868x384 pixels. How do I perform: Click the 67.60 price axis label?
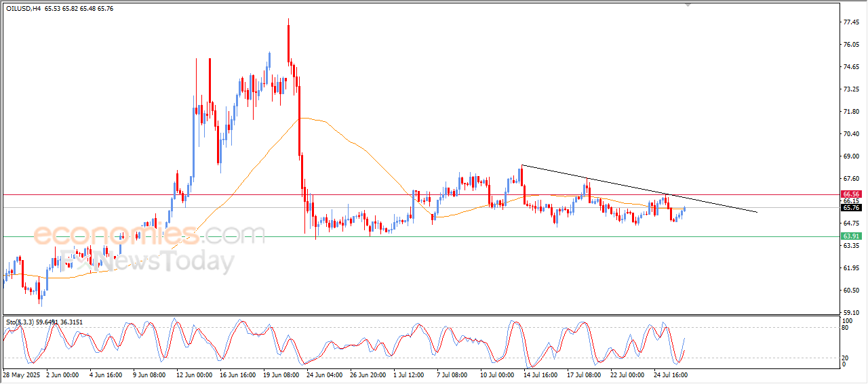(852, 179)
